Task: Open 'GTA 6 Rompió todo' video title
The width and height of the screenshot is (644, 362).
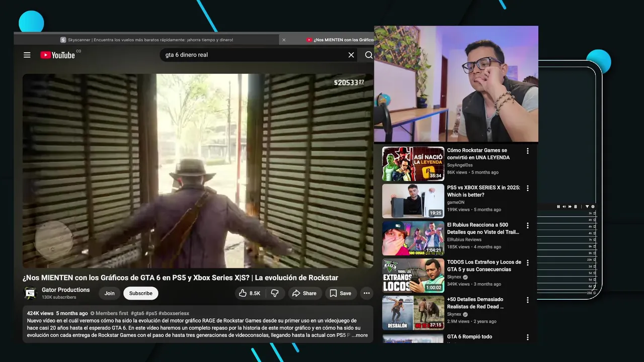Action: [469, 337]
